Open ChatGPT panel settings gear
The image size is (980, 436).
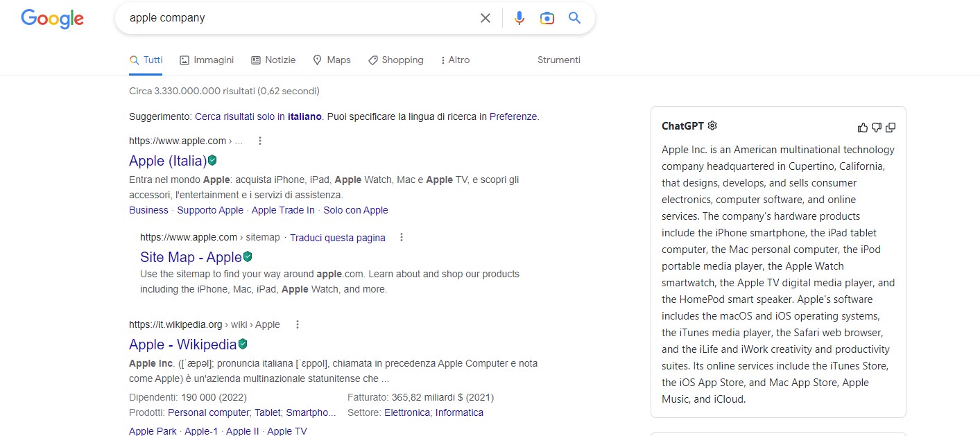coord(712,125)
